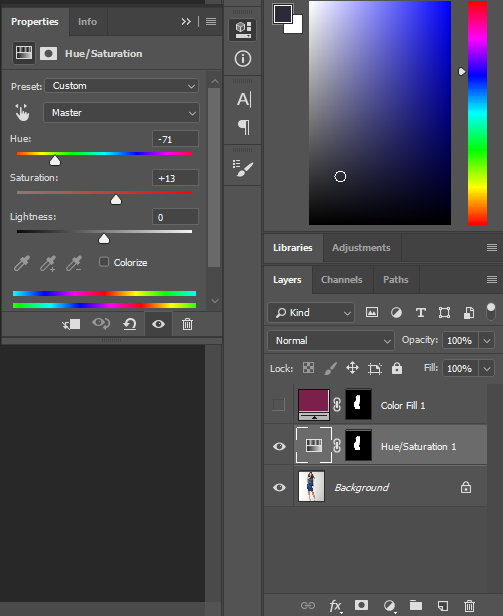Viewport: 503px width, 616px height.
Task: View the previous state of the adjustment
Action: (101, 324)
